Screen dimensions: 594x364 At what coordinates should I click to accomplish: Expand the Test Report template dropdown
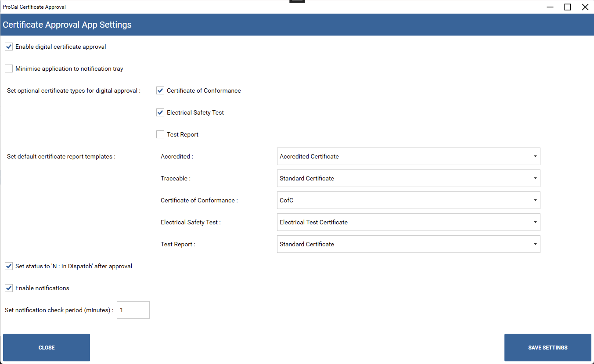click(408, 244)
